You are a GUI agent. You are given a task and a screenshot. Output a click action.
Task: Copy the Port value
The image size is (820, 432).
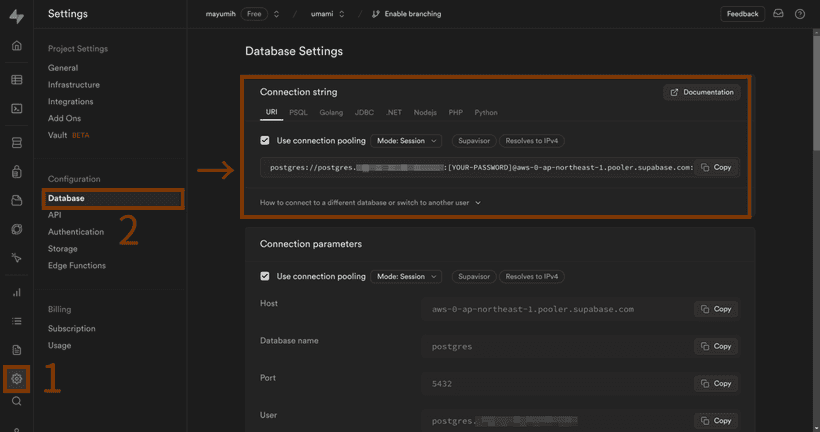(716, 383)
